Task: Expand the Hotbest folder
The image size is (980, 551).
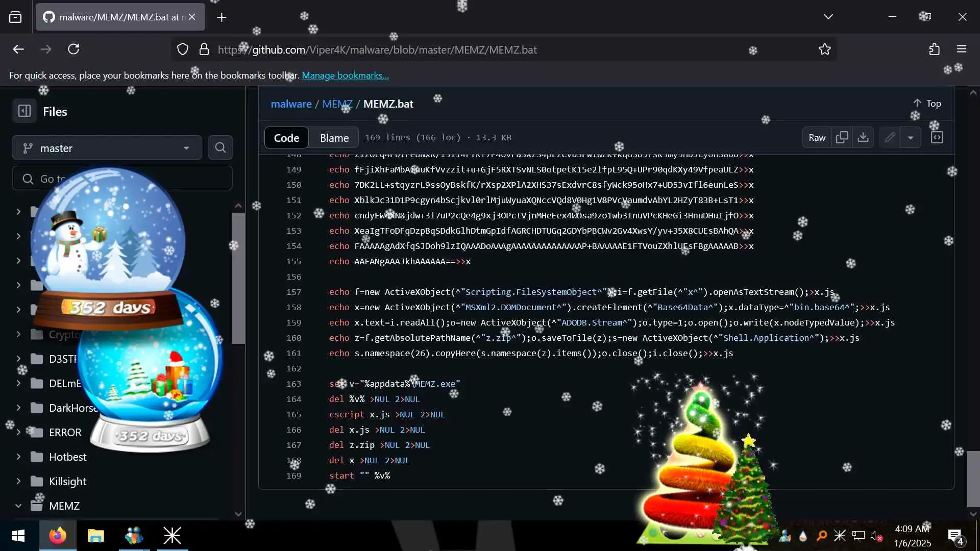Action: (18, 457)
